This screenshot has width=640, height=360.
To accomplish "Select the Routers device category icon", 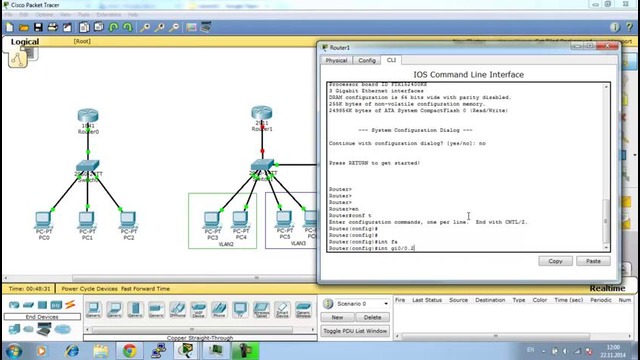I will (x=14, y=305).
